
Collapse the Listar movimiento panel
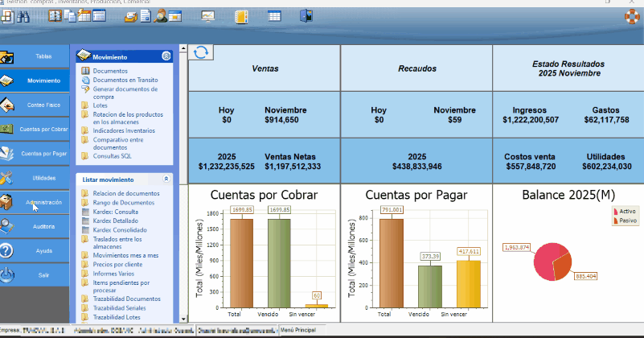tap(166, 179)
